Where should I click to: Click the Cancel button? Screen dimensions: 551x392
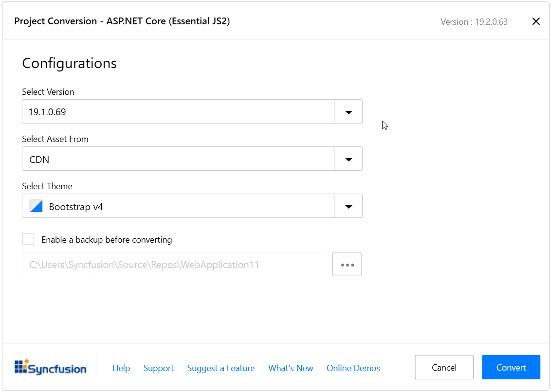click(444, 367)
